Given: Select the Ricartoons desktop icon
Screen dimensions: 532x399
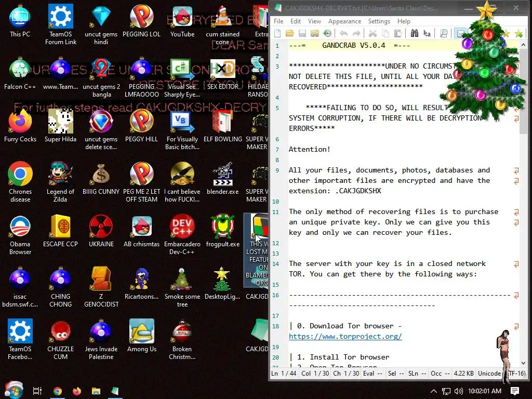Looking at the screenshot, I should [x=141, y=284].
